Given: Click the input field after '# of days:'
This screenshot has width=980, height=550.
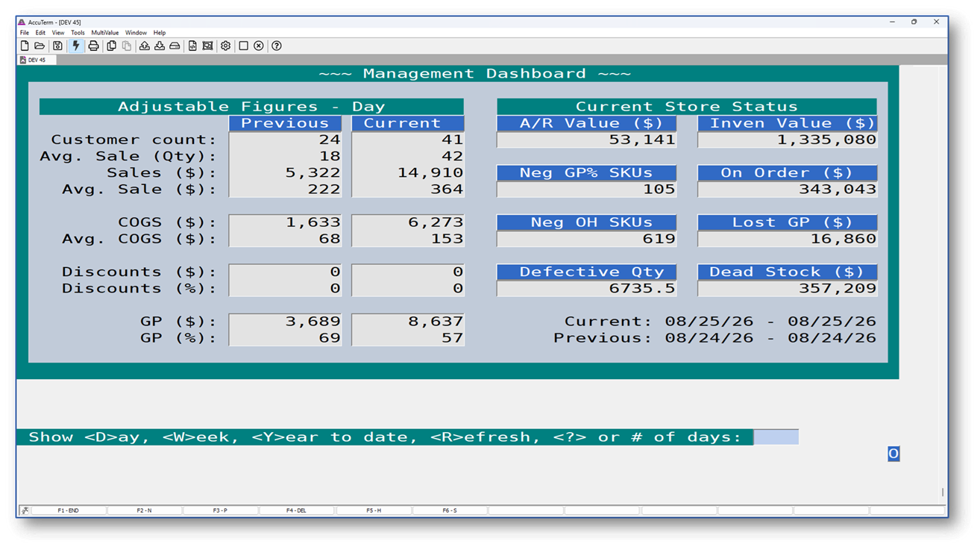Looking at the screenshot, I should 776,437.
